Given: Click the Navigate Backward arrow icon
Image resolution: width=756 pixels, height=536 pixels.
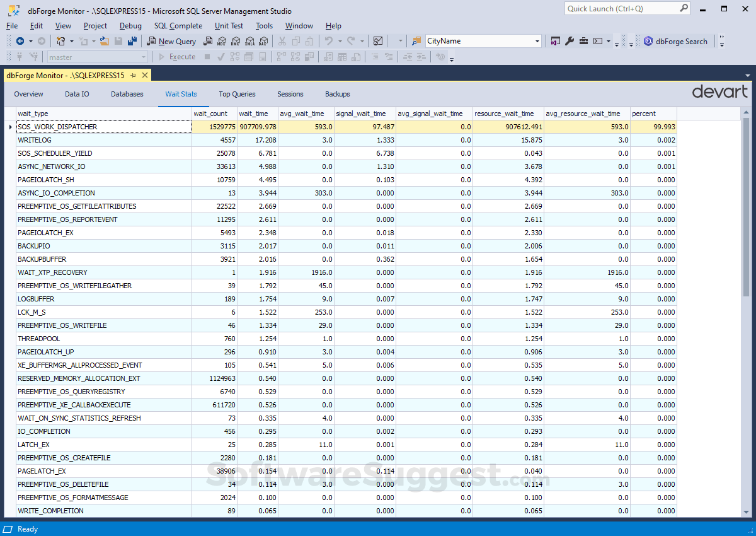Looking at the screenshot, I should point(20,41).
